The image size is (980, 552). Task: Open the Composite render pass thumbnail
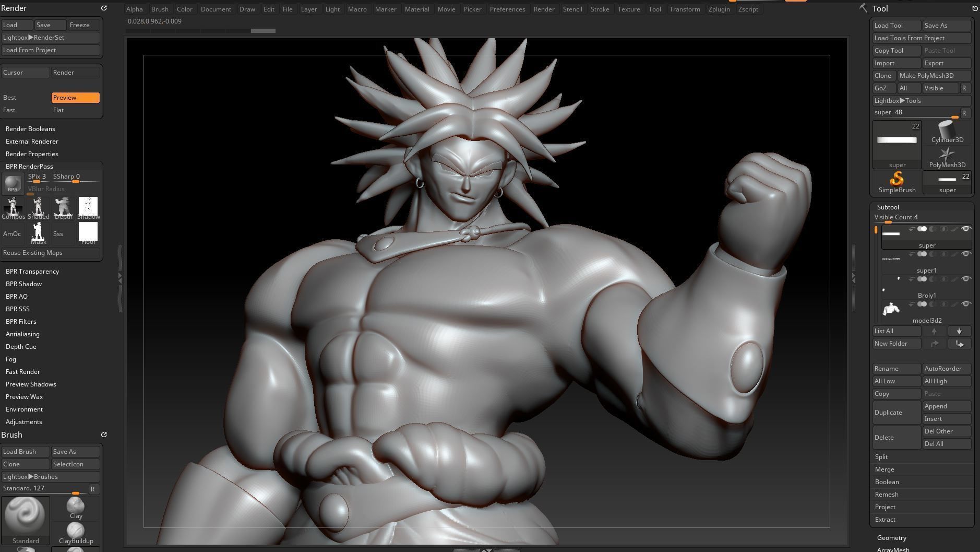pyautogui.click(x=13, y=208)
